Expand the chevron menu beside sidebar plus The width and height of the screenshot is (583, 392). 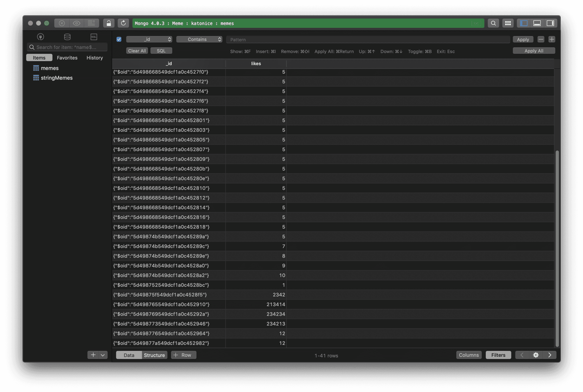coord(103,355)
